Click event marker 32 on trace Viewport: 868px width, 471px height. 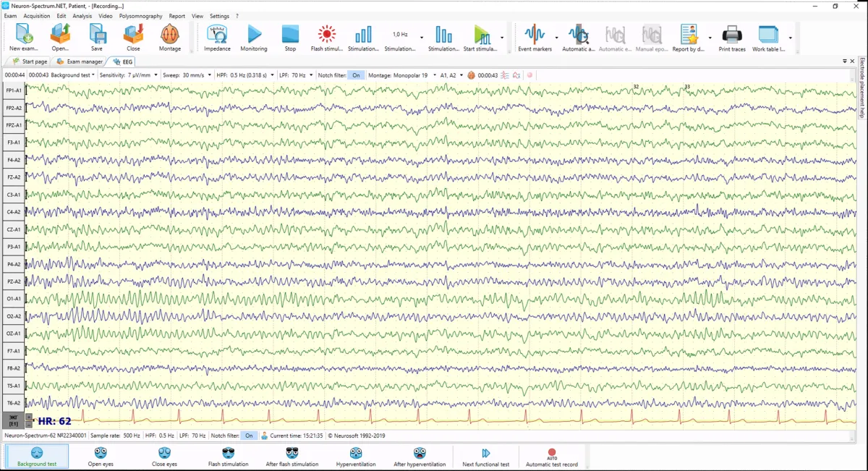tap(636, 87)
